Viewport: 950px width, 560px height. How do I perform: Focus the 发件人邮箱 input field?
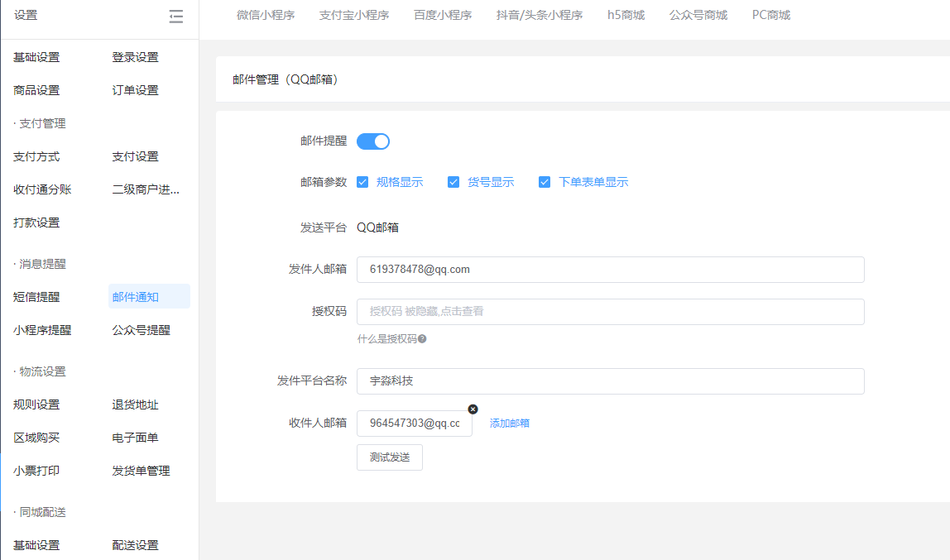click(x=610, y=270)
